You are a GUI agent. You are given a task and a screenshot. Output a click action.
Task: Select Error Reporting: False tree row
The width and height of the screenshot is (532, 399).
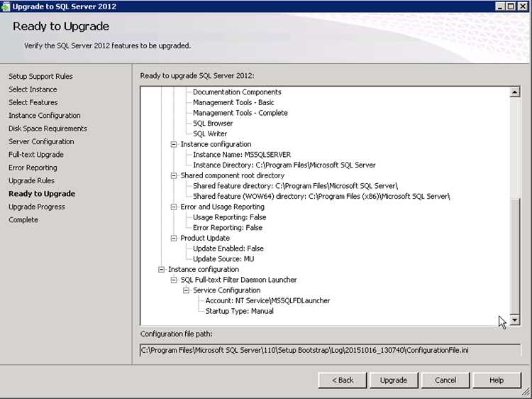point(228,227)
